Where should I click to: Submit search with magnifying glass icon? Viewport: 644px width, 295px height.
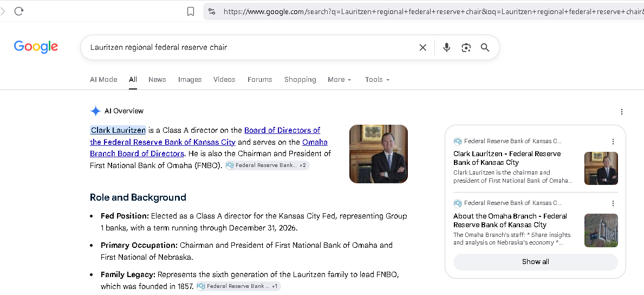pyautogui.click(x=485, y=47)
